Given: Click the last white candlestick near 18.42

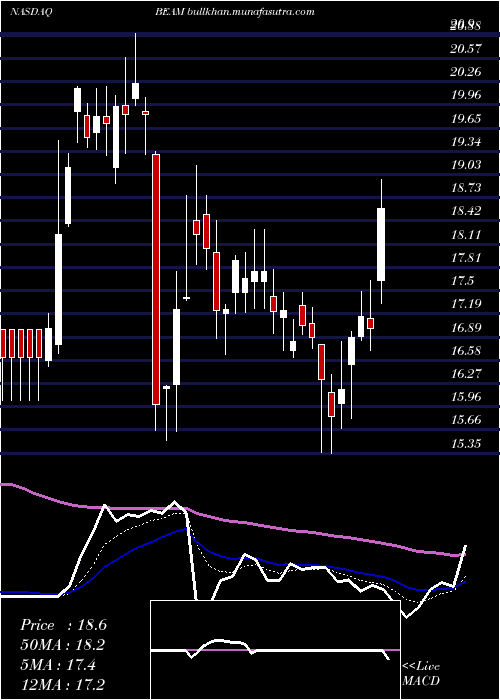Looking at the screenshot, I should coord(381,244).
